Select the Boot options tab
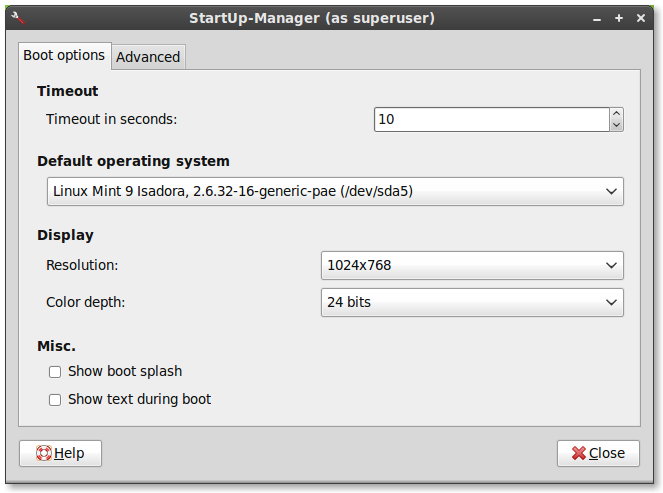 64,55
